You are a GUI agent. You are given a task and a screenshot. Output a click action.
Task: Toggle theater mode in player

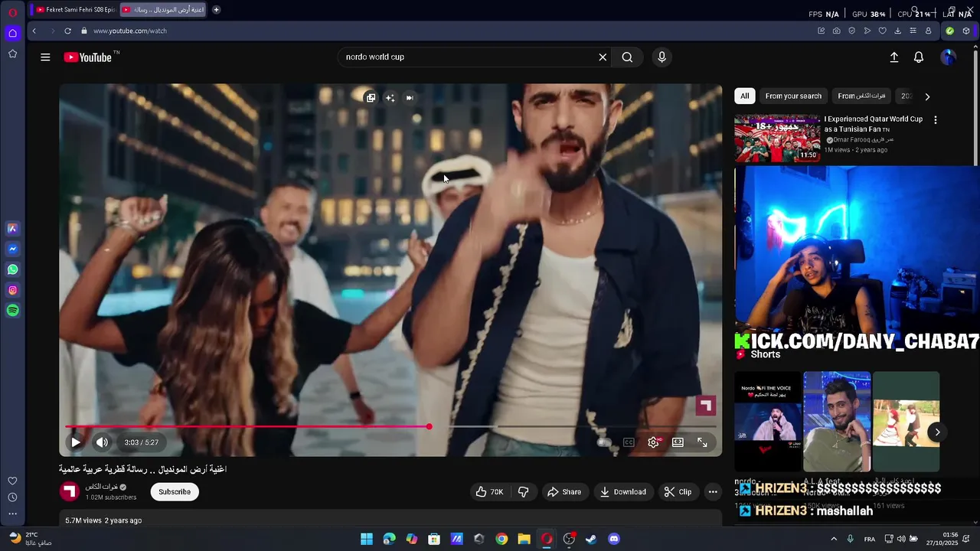[x=678, y=442]
